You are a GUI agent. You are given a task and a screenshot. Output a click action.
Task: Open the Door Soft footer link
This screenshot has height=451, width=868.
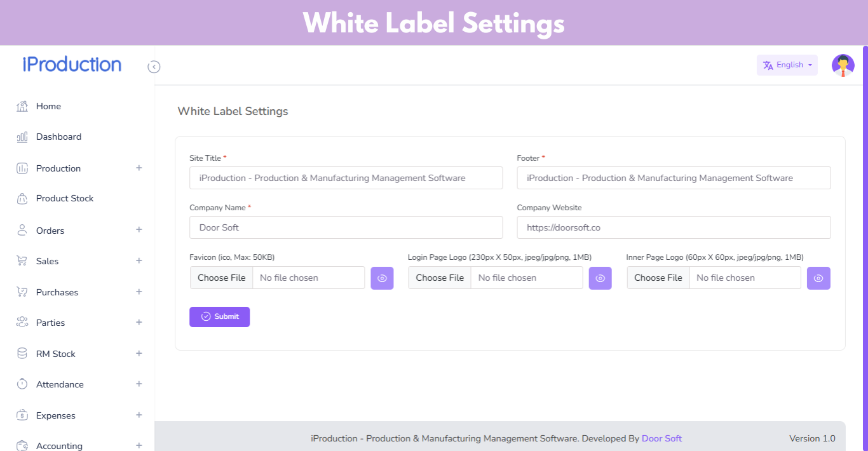click(661, 438)
